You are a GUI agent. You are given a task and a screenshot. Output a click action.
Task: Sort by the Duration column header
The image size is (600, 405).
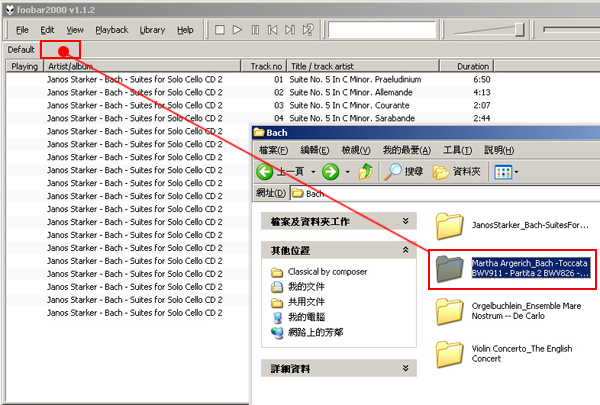coord(467,66)
